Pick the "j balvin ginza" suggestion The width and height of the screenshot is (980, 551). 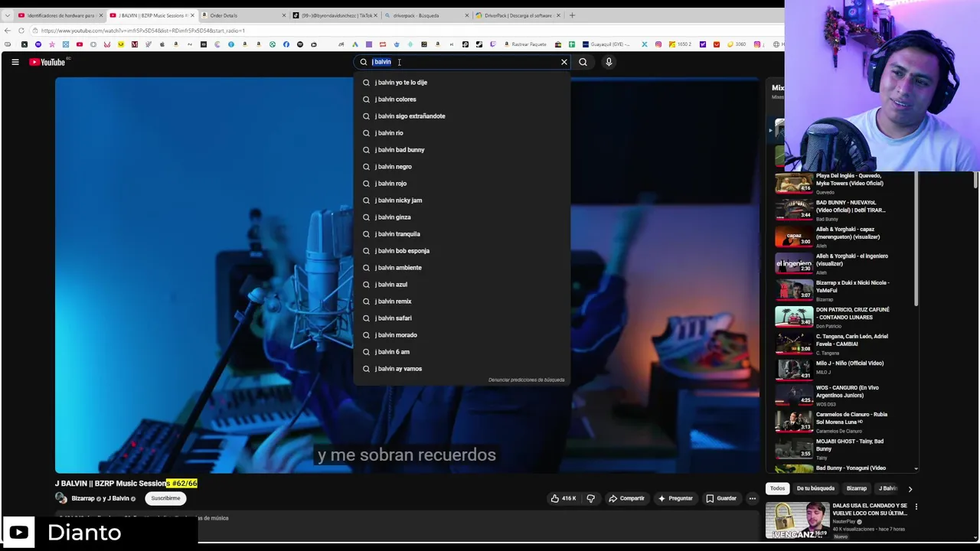(462, 217)
